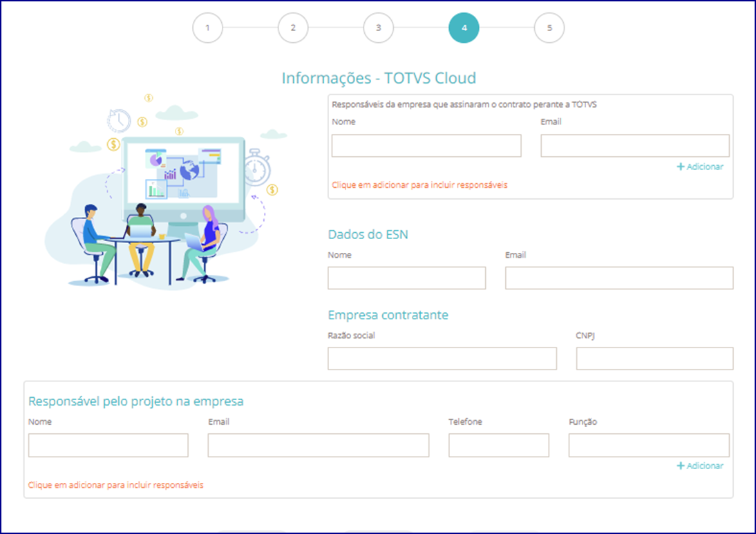Click Nome field for contract signers
The height and width of the screenshot is (534, 756).
tap(426, 146)
